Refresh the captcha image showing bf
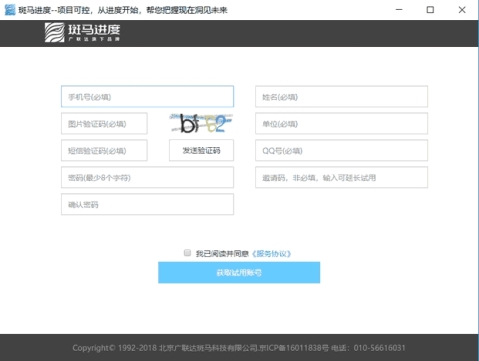This screenshot has height=361, width=479. tap(201, 124)
